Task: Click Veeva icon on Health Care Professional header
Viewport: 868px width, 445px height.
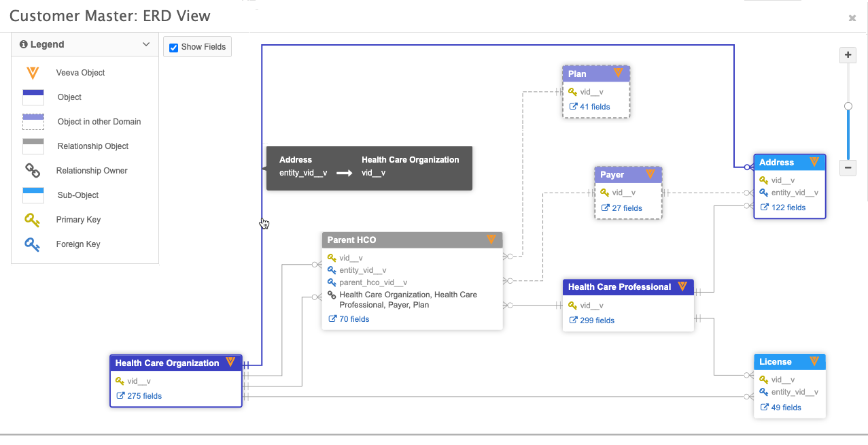Action: tap(682, 286)
